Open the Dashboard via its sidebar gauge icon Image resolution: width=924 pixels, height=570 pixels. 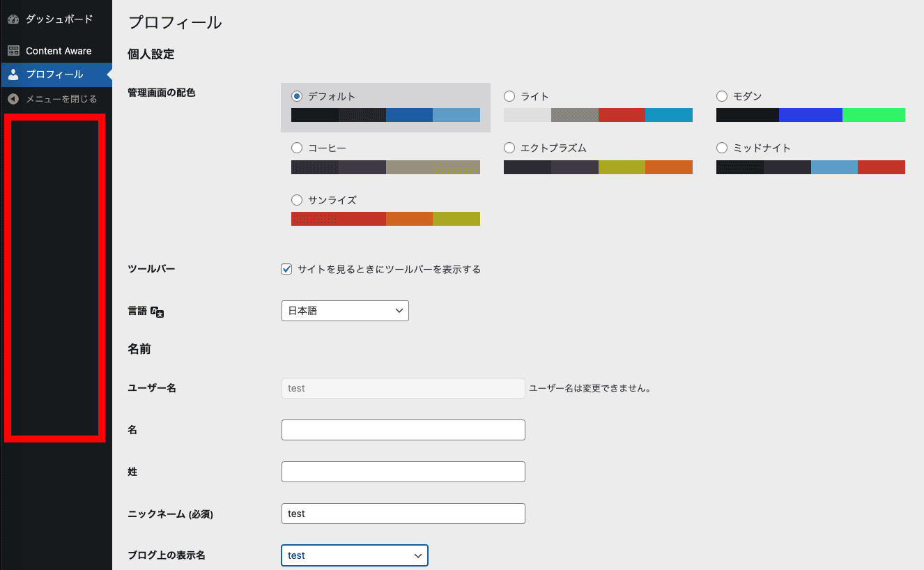point(13,19)
